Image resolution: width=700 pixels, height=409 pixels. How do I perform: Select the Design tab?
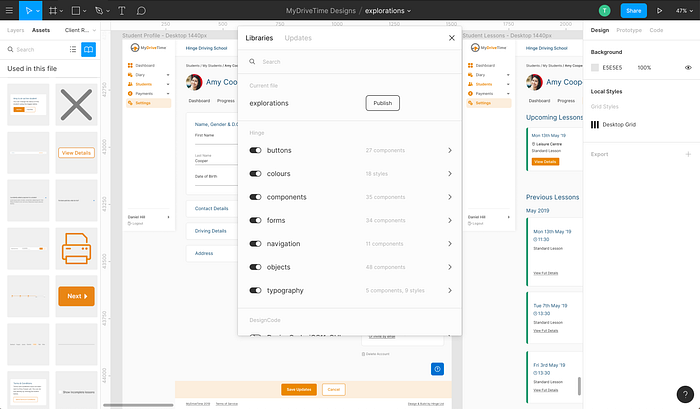tap(599, 30)
